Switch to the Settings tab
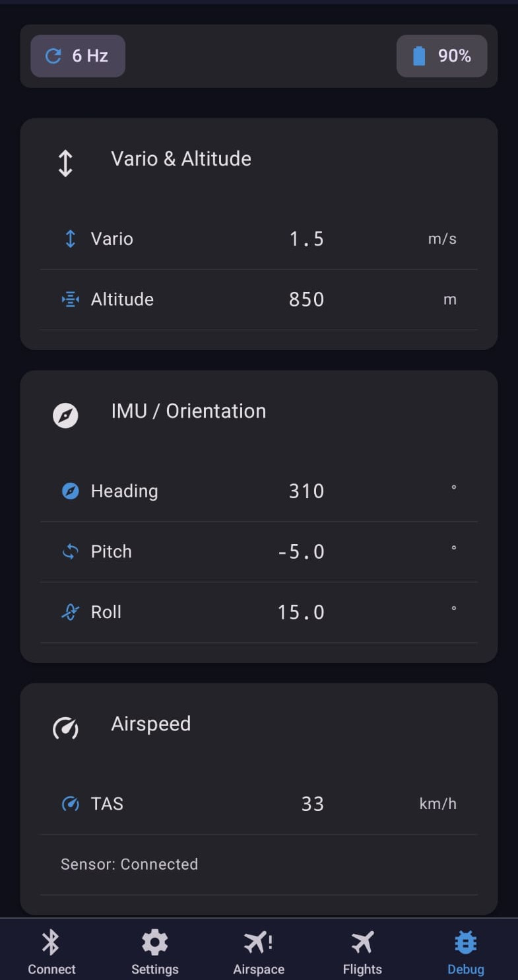The width and height of the screenshot is (518, 980). (155, 952)
